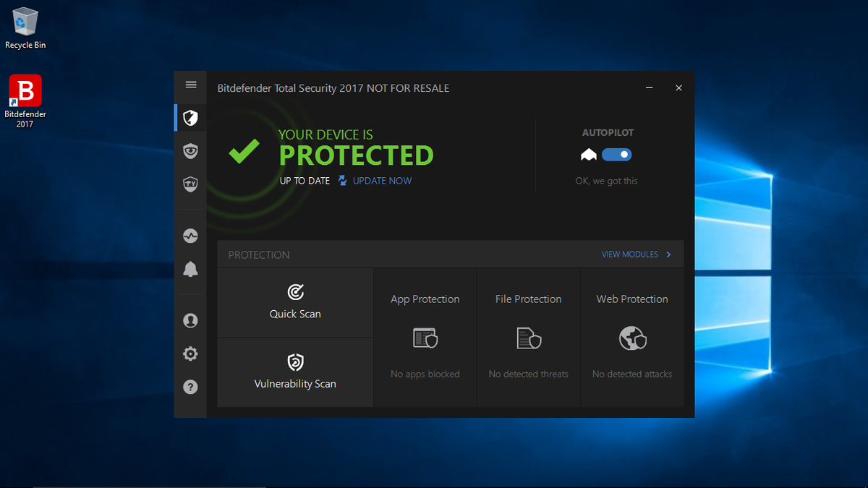Open the Tools TV-shield sidebar icon

pos(190,184)
